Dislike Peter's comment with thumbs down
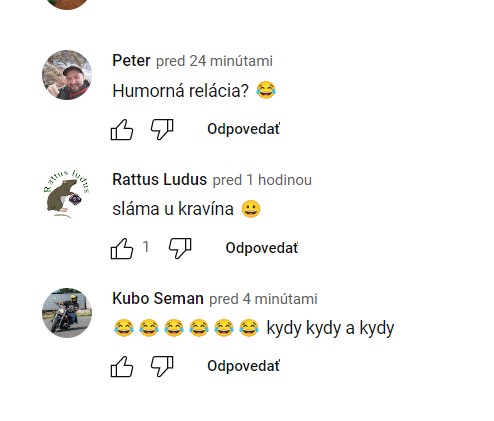The image size is (494, 421). tap(162, 129)
